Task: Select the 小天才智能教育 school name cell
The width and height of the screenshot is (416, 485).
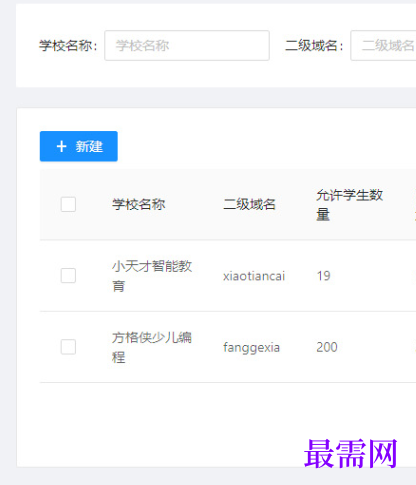Action: [152, 276]
